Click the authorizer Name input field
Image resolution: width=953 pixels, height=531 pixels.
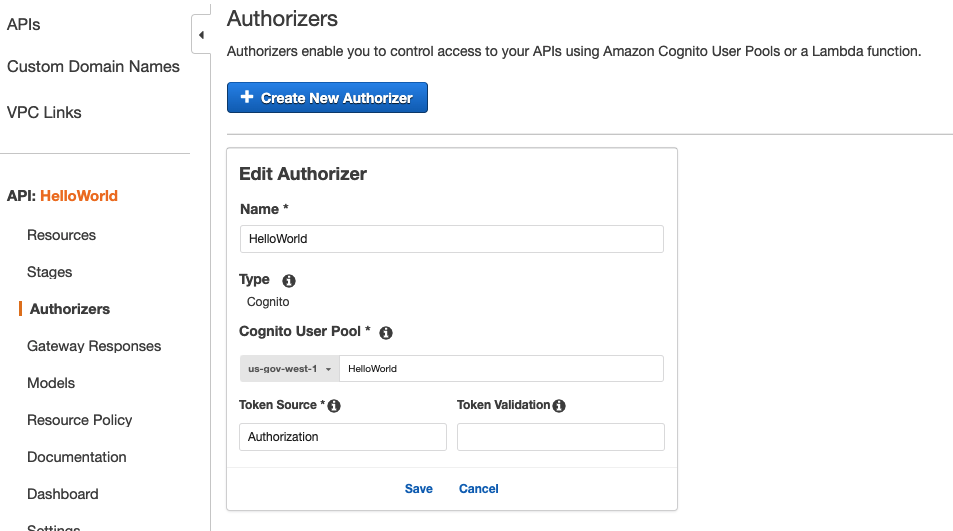pyautogui.click(x=452, y=239)
